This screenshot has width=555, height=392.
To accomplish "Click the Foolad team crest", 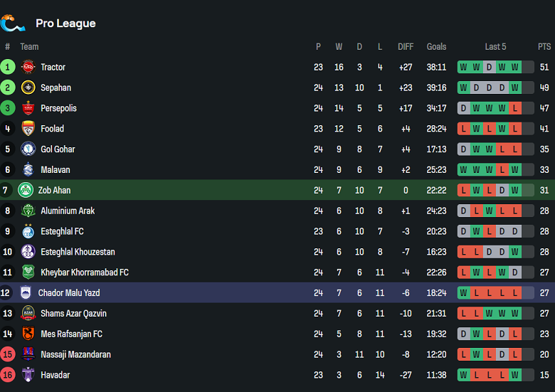I will (28, 129).
